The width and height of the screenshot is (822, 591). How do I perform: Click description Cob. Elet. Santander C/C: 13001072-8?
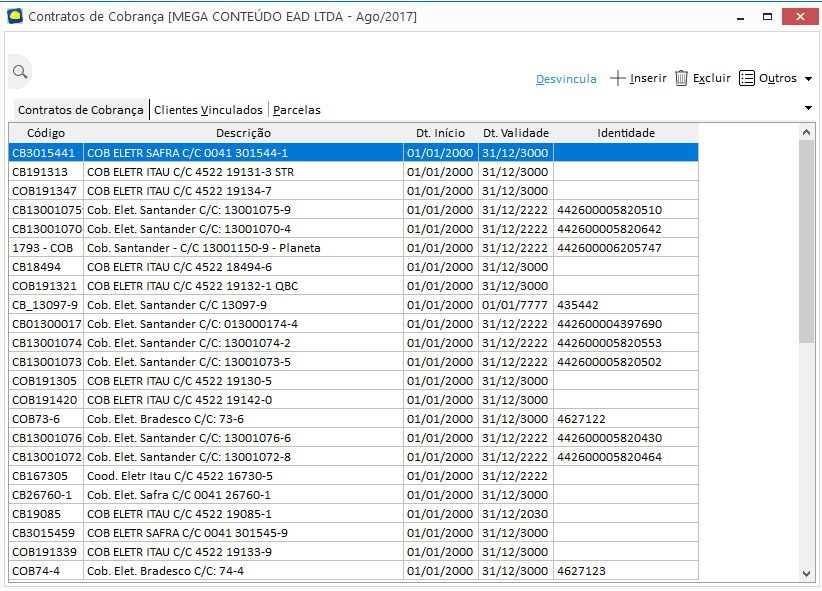tap(189, 457)
